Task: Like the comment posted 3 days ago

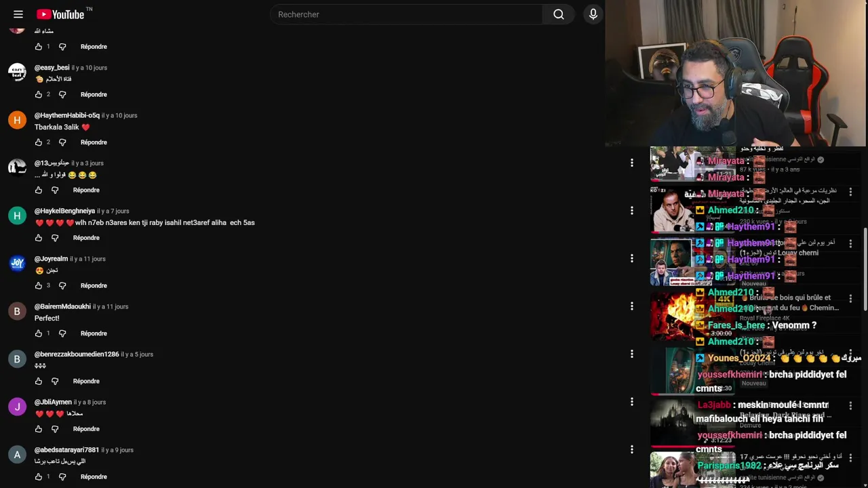Action: click(39, 190)
